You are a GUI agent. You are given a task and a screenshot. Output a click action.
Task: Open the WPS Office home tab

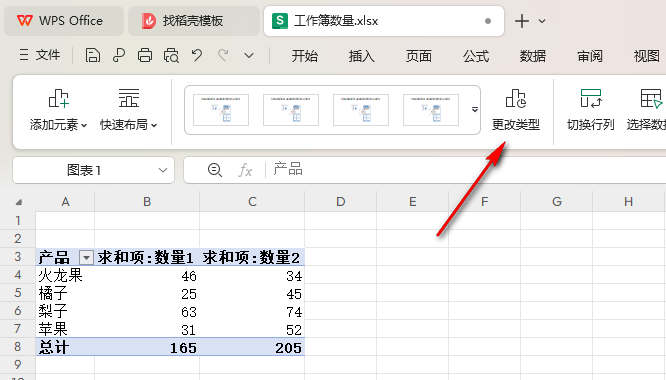coord(64,21)
